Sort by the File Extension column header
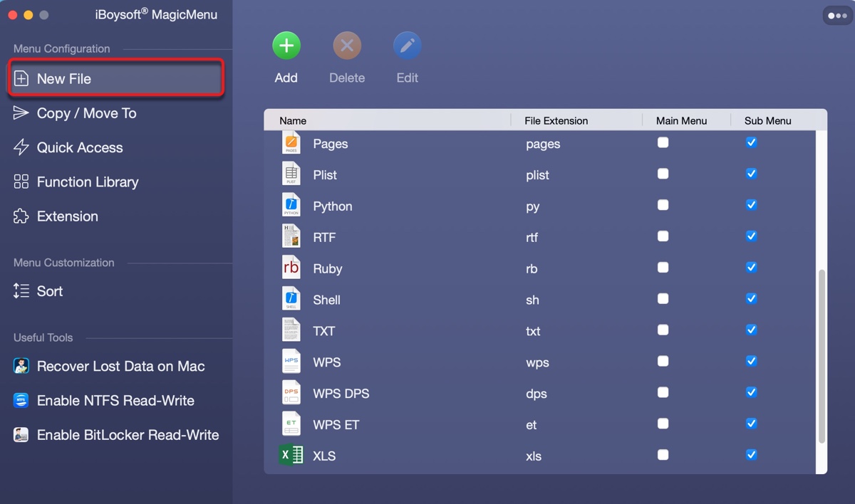Viewport: 855px width, 504px height. 556,121
